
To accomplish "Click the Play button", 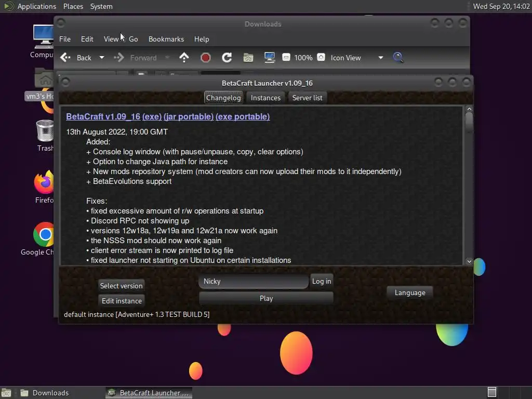I will (266, 298).
